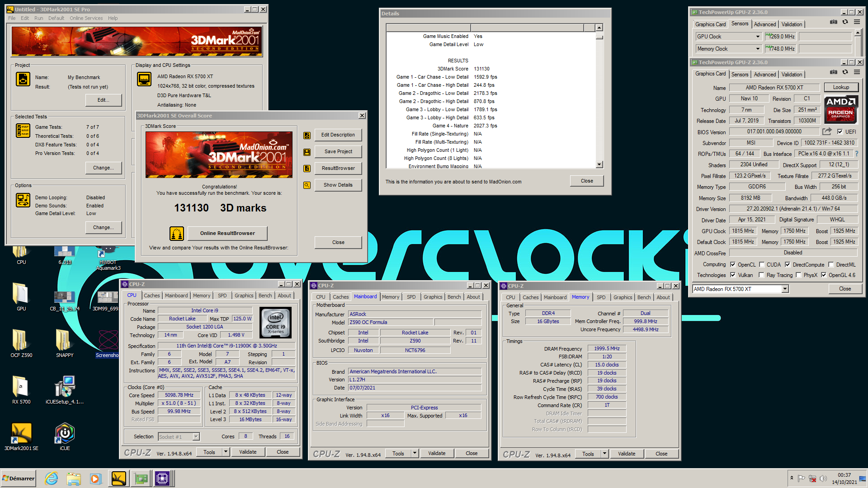Image resolution: width=868 pixels, height=488 pixels.
Task: Click the Online ResultBrowser button
Action: (227, 233)
